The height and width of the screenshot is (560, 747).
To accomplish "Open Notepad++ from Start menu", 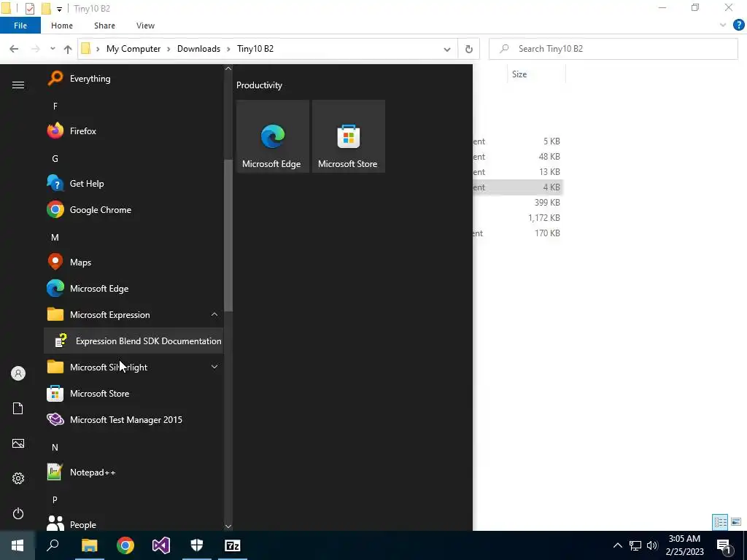I will 133,472.
